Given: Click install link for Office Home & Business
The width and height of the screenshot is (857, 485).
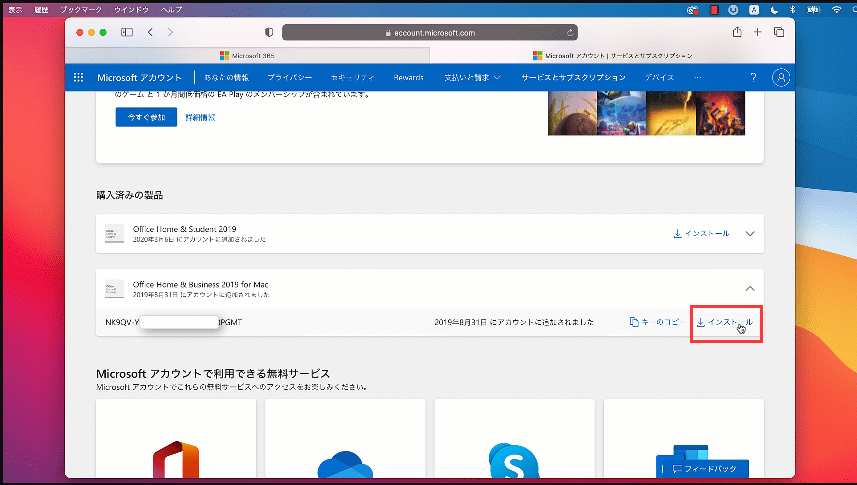Looking at the screenshot, I should pyautogui.click(x=725, y=322).
